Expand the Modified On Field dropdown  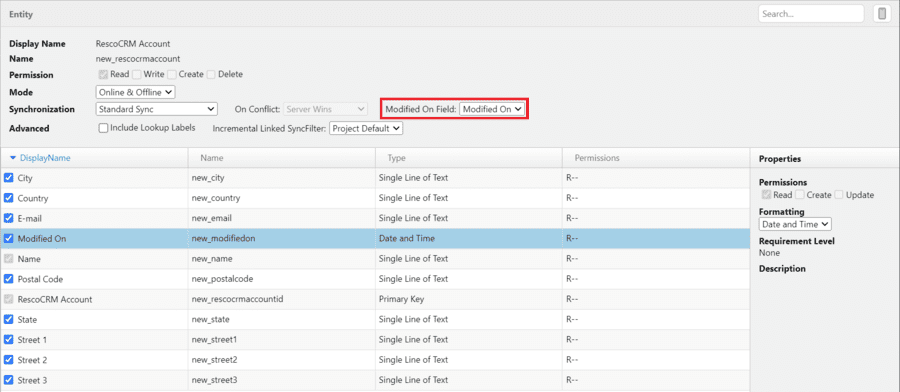[492, 108]
